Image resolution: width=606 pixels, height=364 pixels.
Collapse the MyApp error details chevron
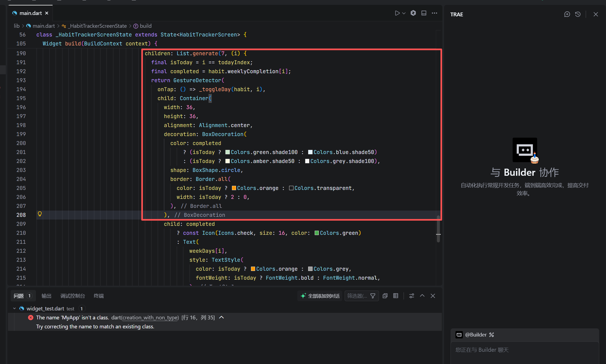(x=222, y=317)
